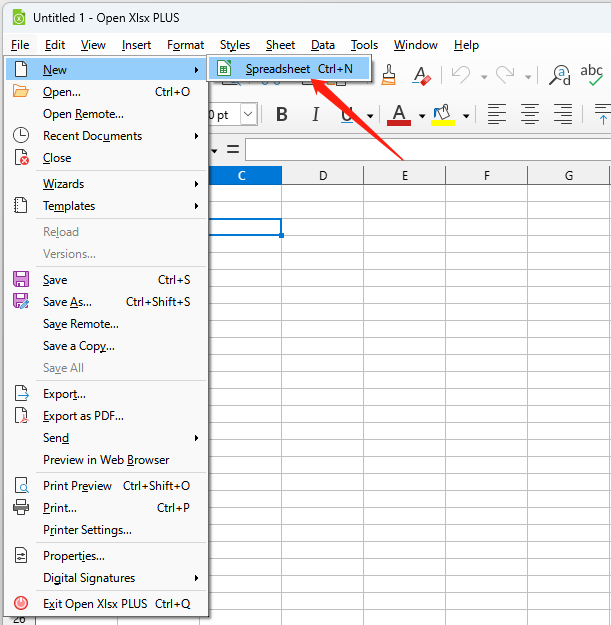Open the font color dropdown arrow
This screenshot has width=611, height=625.
click(x=421, y=115)
